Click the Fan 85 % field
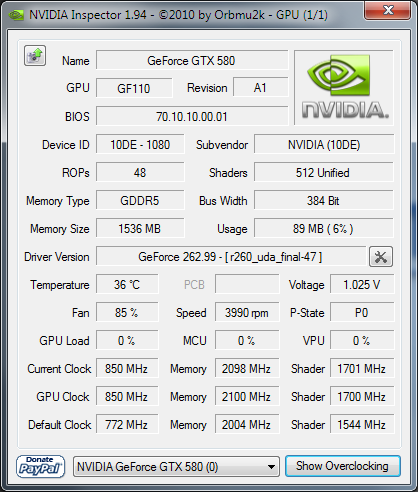418x492 pixels. point(127,312)
